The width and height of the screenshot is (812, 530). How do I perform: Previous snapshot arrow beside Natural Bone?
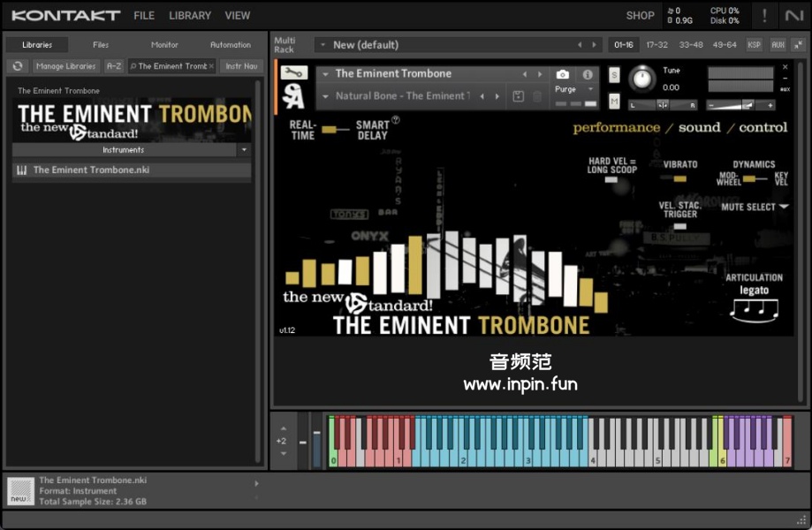(482, 96)
